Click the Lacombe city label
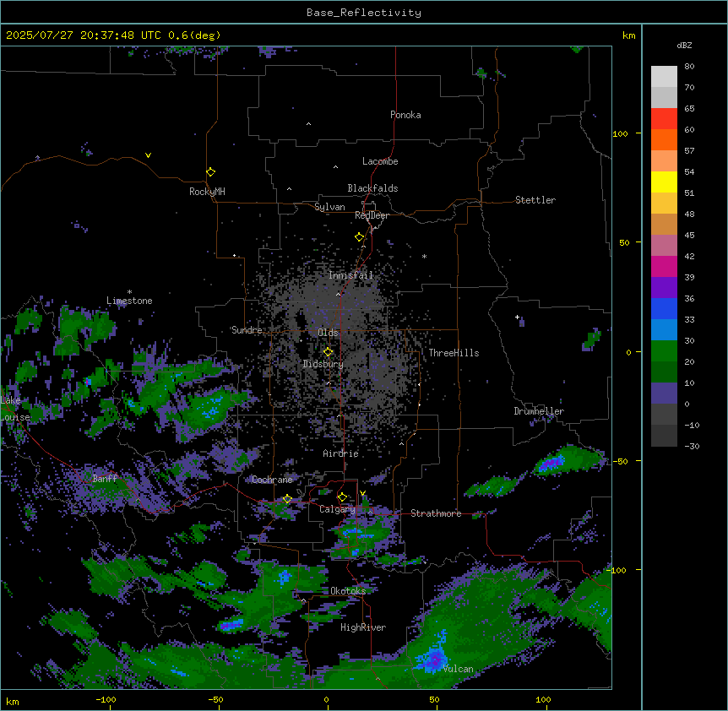Image resolution: width=728 pixels, height=711 pixels. pos(380,161)
